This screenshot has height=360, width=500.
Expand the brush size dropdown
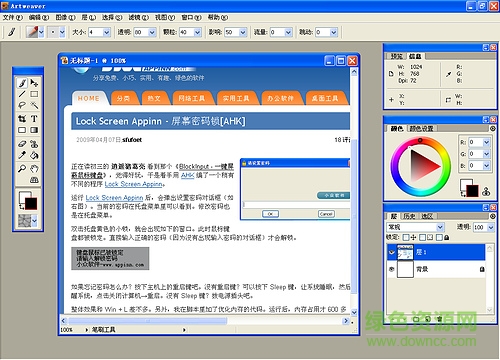coord(107,32)
